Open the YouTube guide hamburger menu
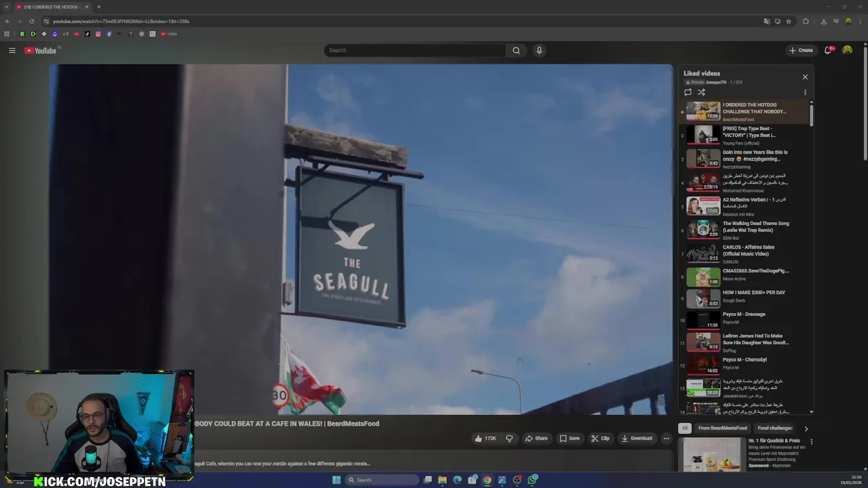Image resolution: width=868 pixels, height=488 pixels. coord(12,50)
